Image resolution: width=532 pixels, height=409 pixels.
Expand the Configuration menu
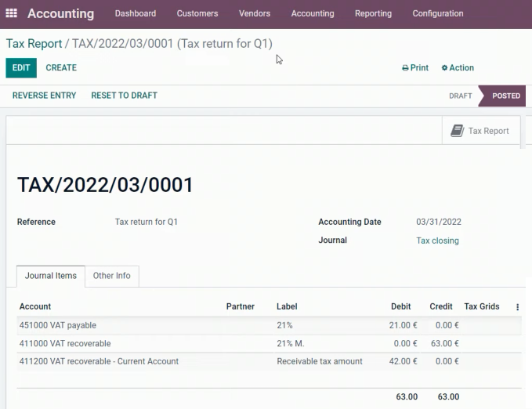438,13
